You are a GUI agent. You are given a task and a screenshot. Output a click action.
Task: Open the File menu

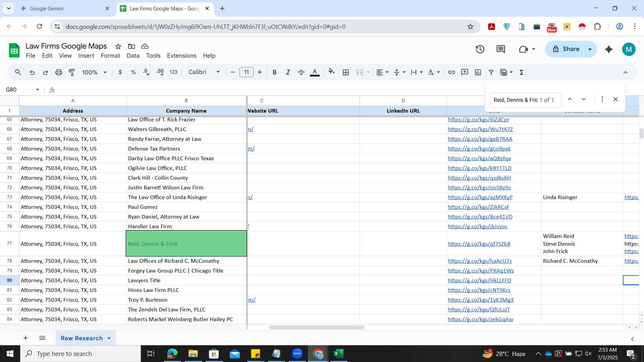[x=31, y=56]
